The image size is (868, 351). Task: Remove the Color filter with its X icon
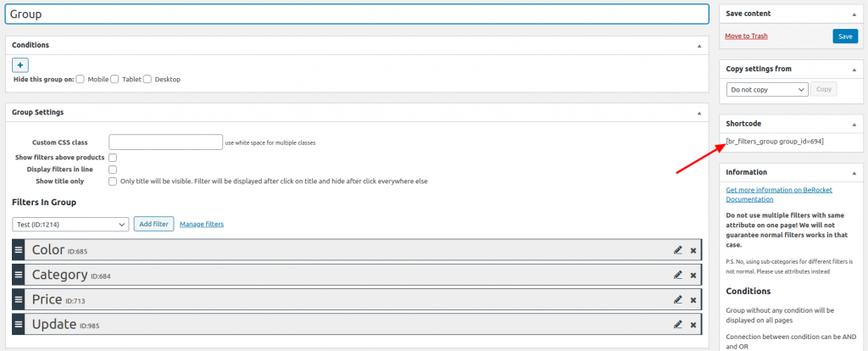tap(693, 250)
